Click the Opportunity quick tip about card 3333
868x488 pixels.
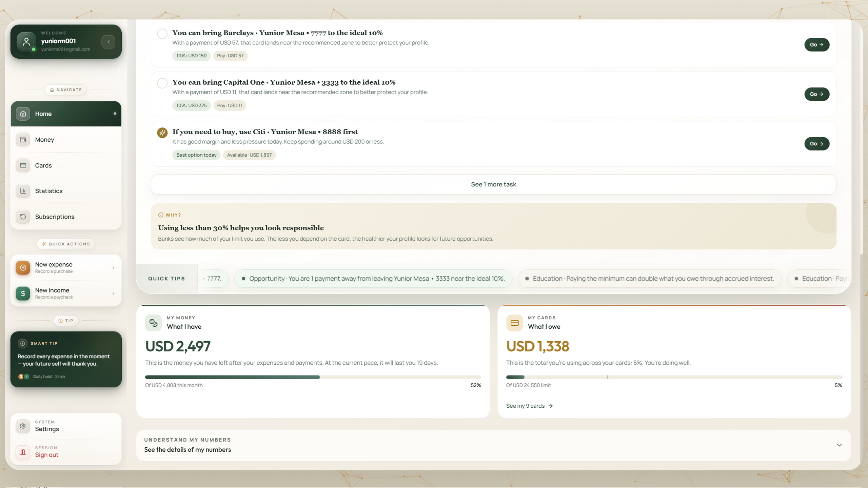coord(373,279)
